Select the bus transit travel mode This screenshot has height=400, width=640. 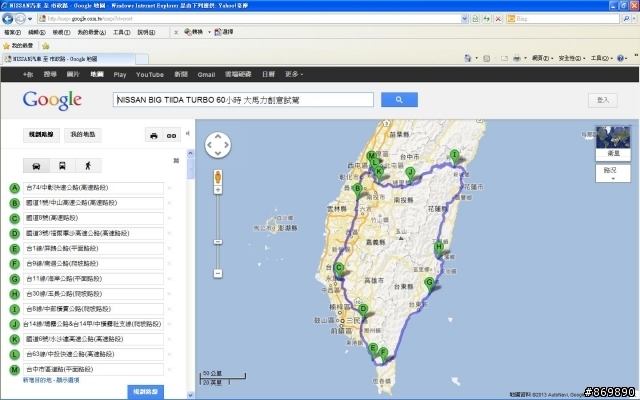[62, 166]
